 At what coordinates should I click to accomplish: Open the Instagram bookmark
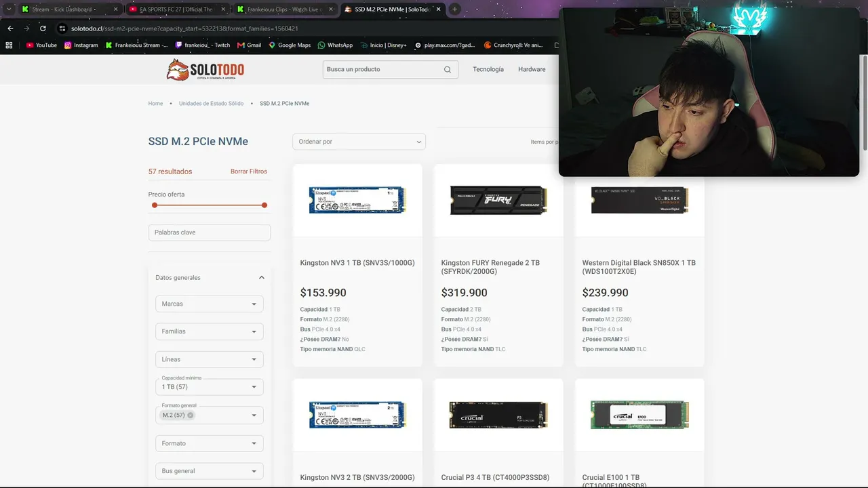coord(81,45)
